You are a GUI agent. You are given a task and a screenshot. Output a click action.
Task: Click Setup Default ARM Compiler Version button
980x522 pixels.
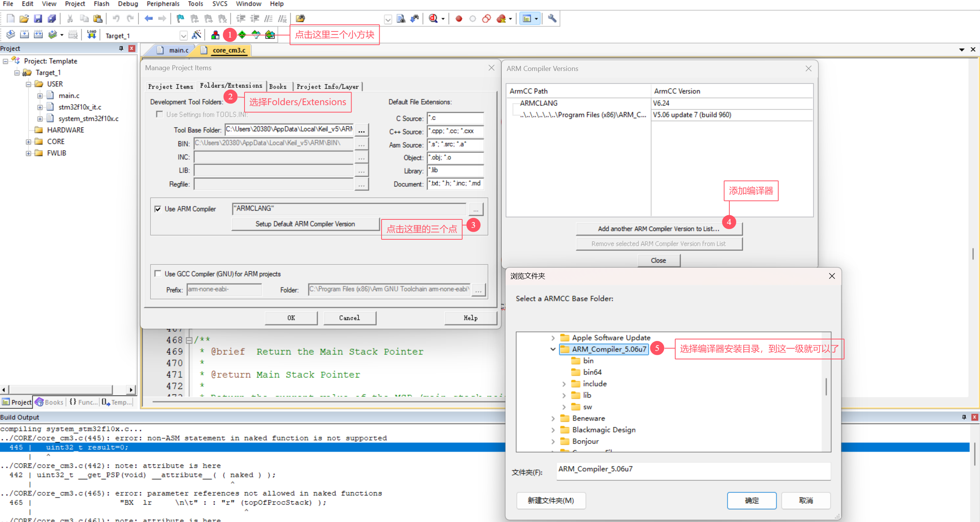305,224
